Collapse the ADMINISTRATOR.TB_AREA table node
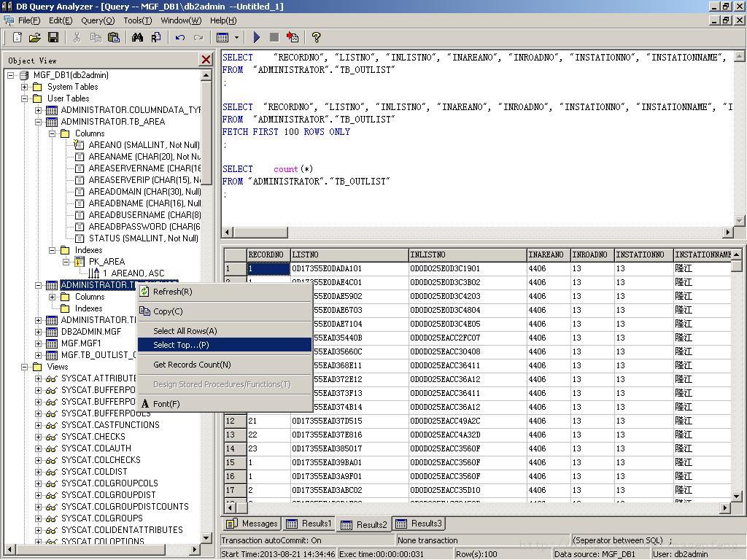Viewport: 747px width, 560px height. 38,122
